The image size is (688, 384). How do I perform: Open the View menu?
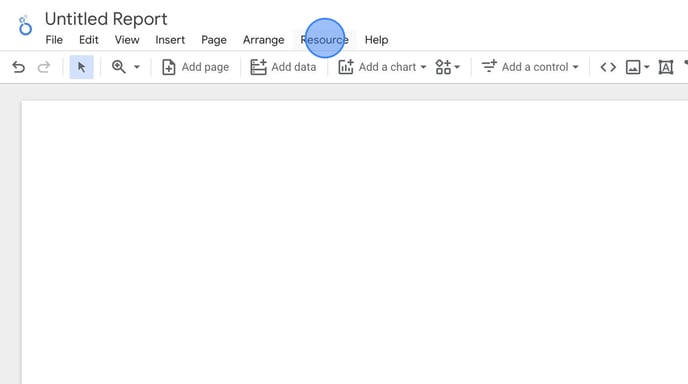click(127, 40)
